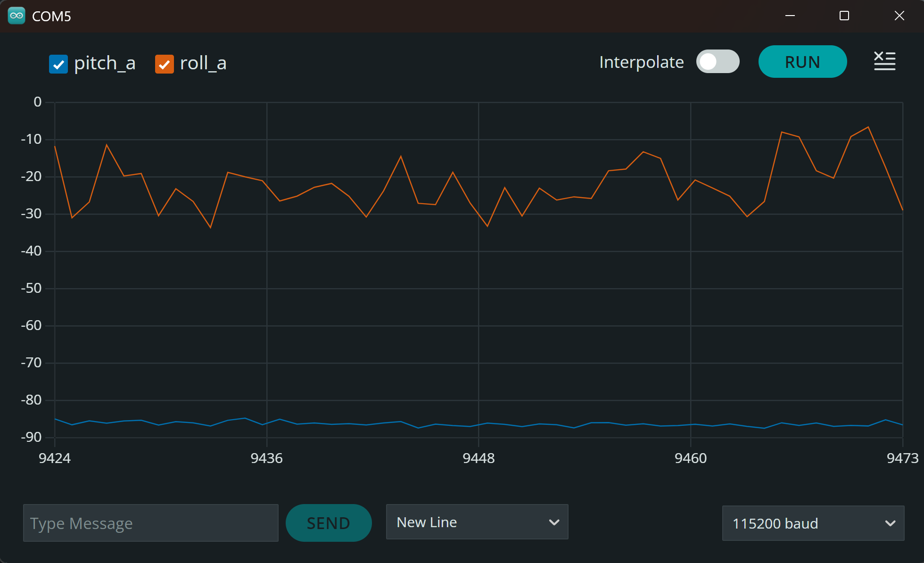This screenshot has width=924, height=563.
Task: Open the New Line ending dropdown
Action: (x=477, y=522)
